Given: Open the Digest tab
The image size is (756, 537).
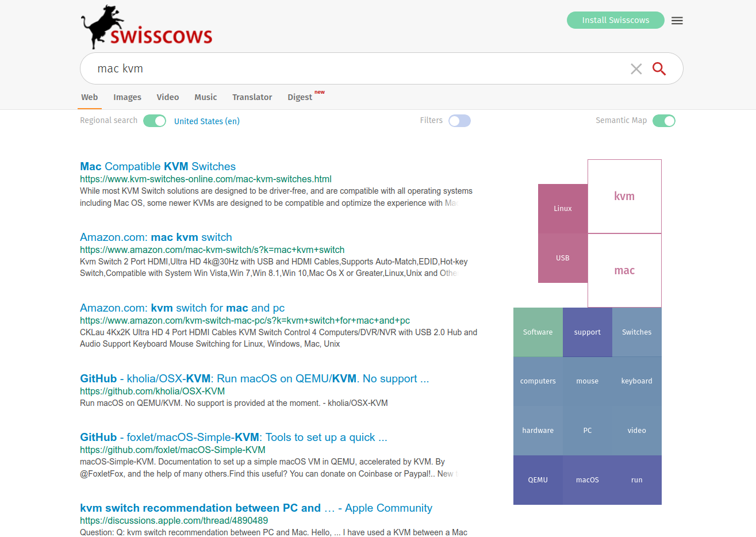Looking at the screenshot, I should click(300, 97).
